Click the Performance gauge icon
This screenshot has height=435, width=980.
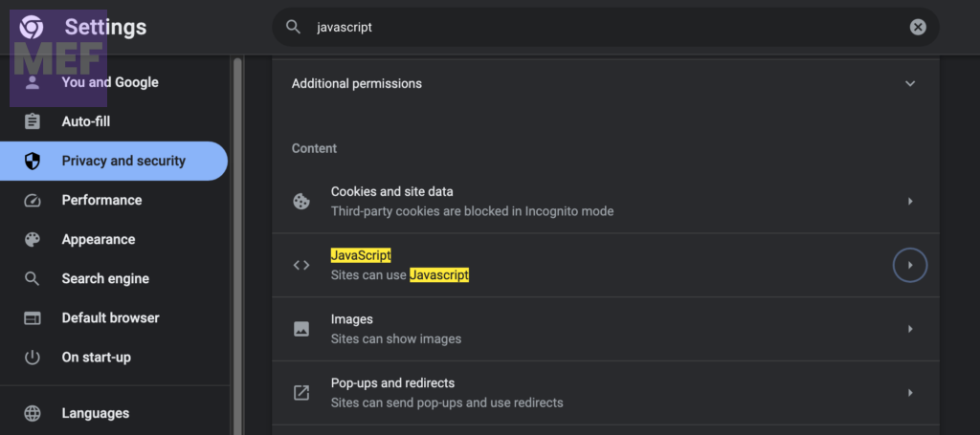33,200
